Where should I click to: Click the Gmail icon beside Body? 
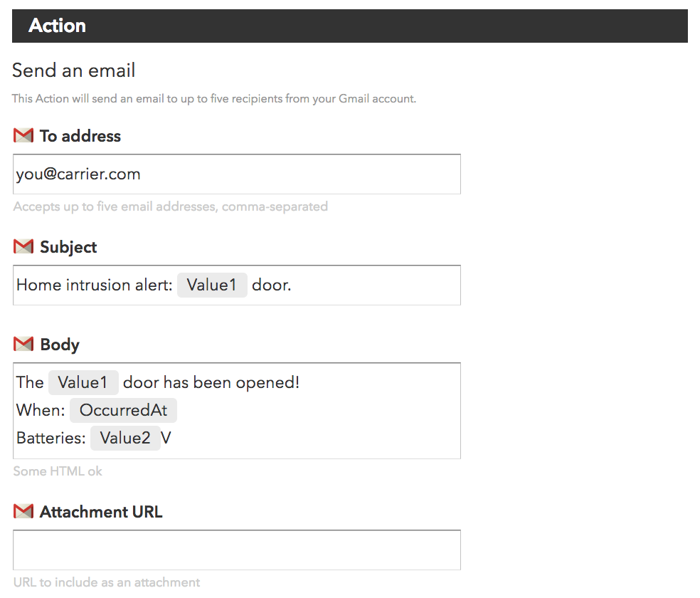(x=23, y=344)
